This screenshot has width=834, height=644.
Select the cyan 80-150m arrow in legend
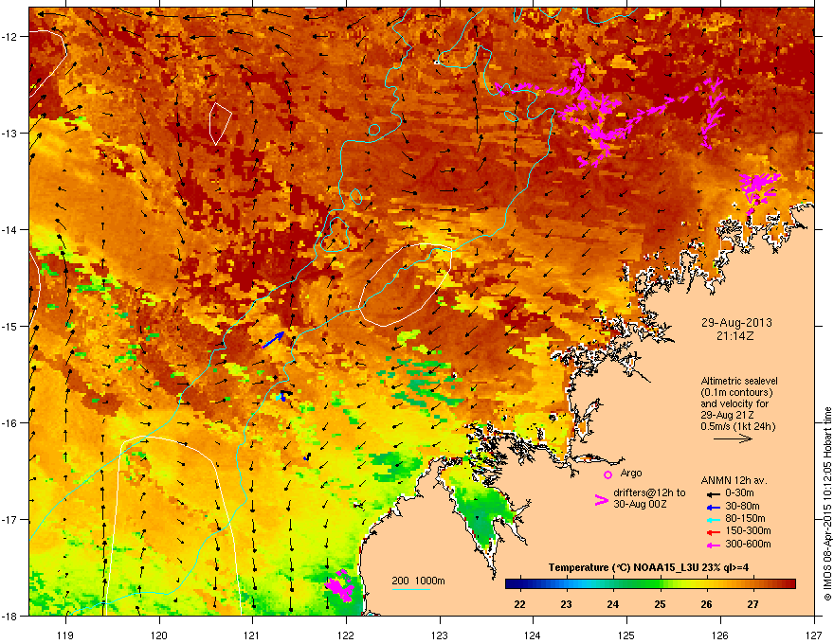pyautogui.click(x=713, y=520)
